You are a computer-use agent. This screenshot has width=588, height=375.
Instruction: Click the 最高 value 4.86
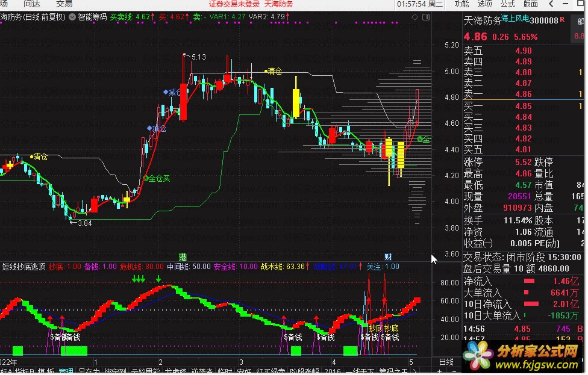[x=524, y=173]
